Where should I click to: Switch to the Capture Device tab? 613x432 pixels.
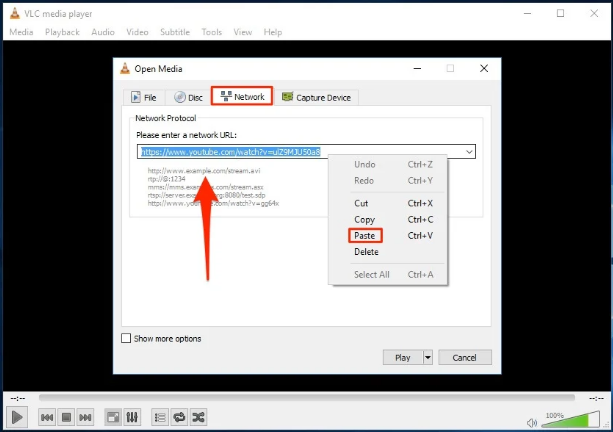(x=316, y=97)
